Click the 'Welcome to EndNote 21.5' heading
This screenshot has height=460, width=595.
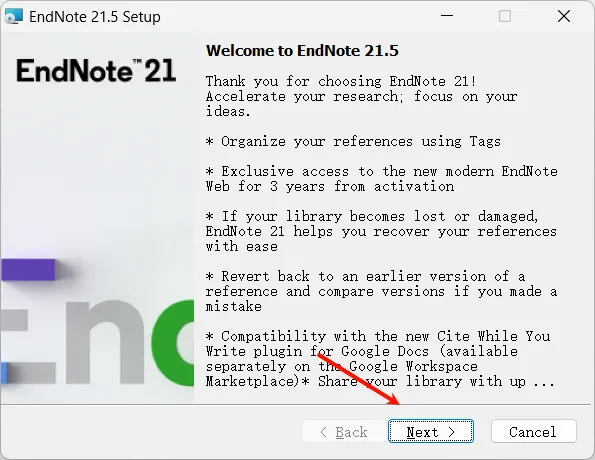(x=302, y=51)
